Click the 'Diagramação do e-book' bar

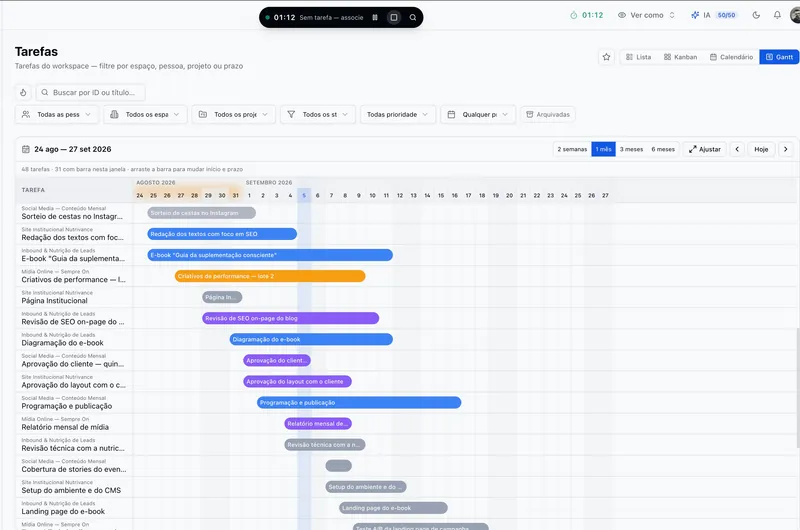point(311,339)
